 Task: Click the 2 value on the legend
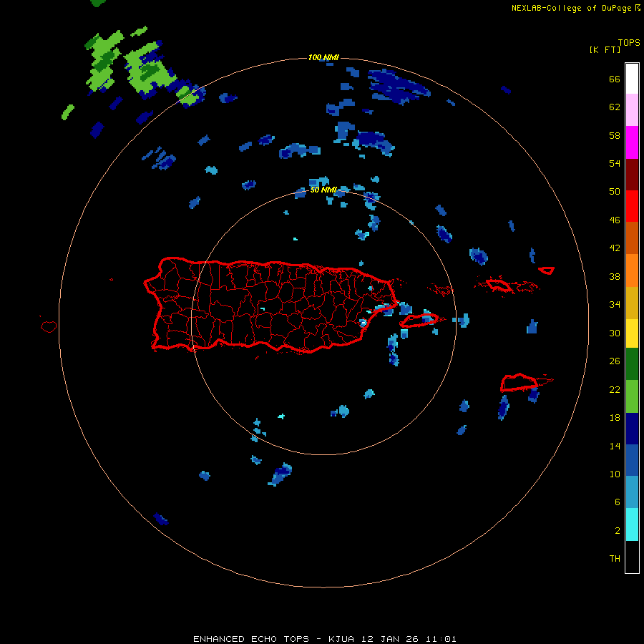point(618,531)
